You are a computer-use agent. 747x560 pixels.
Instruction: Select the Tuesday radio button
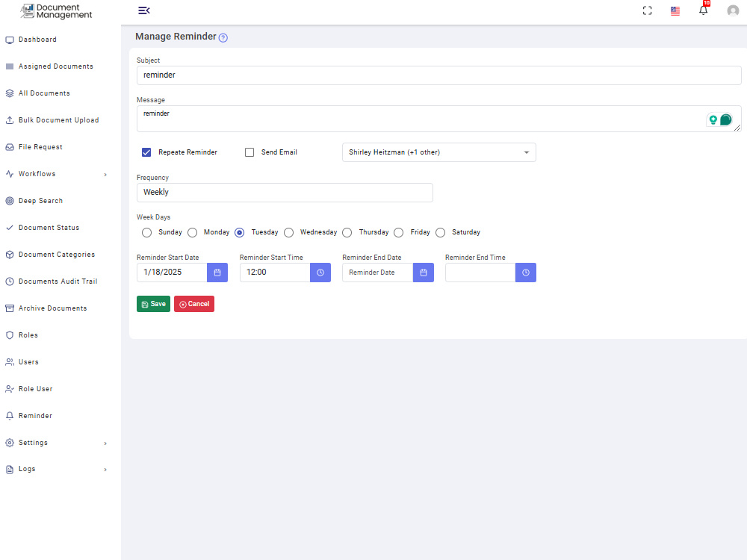click(240, 232)
